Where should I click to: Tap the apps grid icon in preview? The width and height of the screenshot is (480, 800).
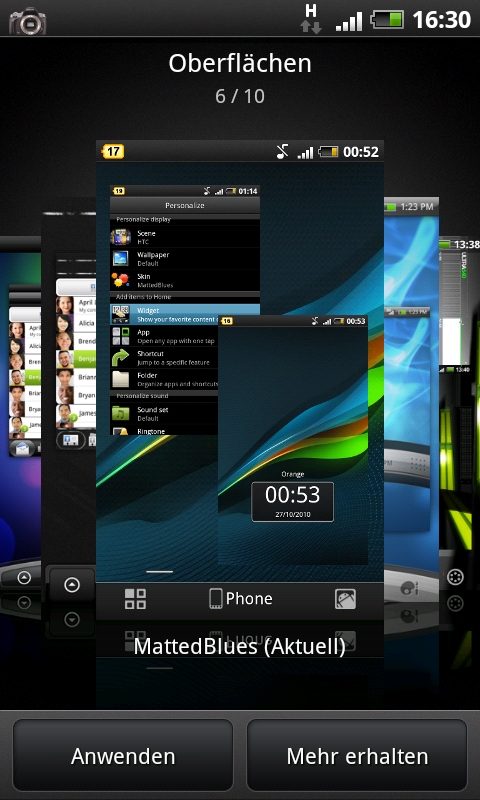pos(135,599)
